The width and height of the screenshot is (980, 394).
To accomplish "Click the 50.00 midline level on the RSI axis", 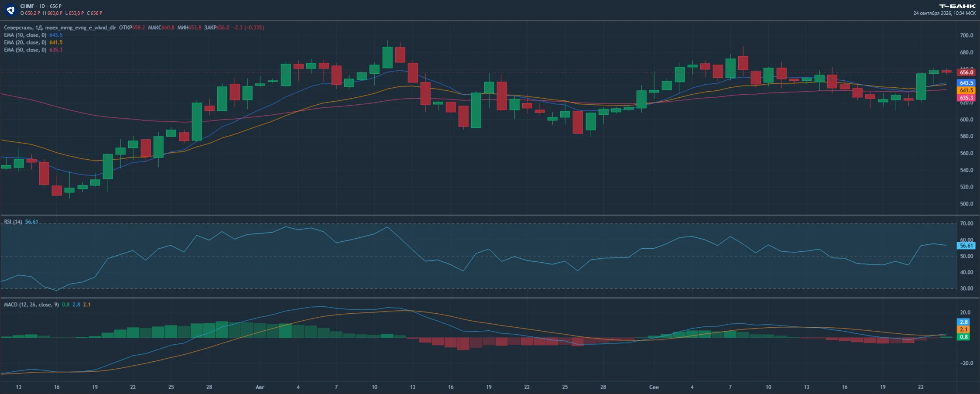I will [x=966, y=256].
